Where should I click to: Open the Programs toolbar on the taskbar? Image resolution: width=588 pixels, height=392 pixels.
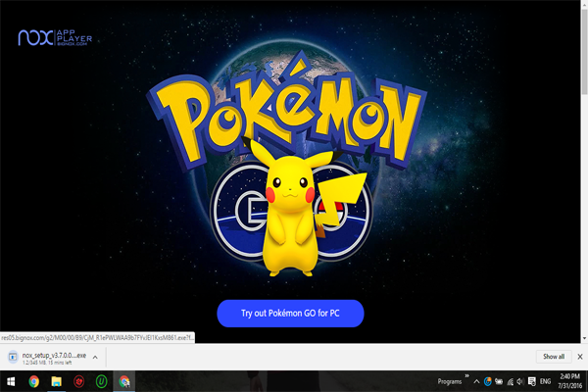pos(450,382)
